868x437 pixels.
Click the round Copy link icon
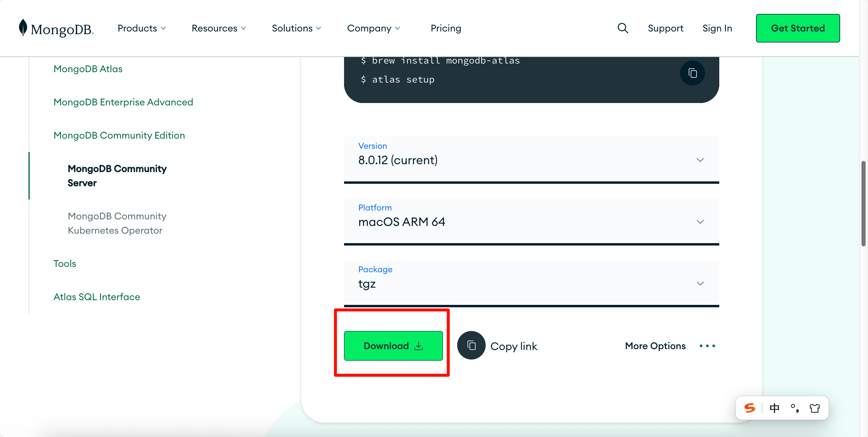pos(471,345)
